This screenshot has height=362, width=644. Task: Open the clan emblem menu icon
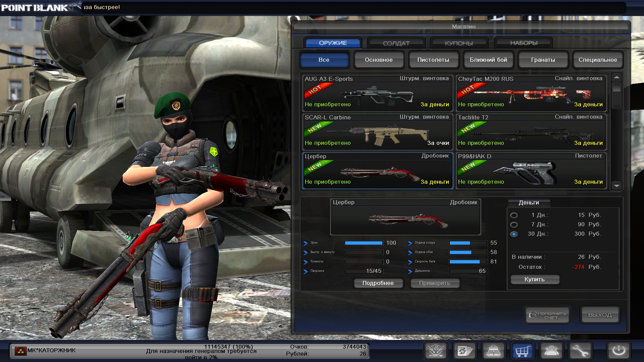pyautogui.click(x=436, y=351)
